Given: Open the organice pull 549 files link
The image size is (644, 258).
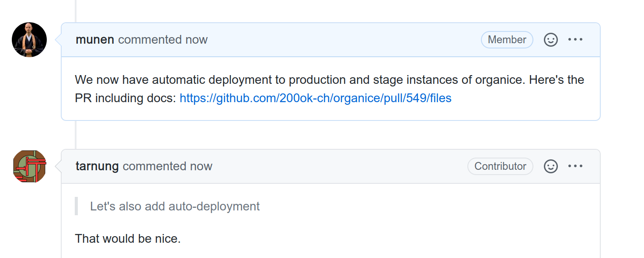Looking at the screenshot, I should pyautogui.click(x=315, y=98).
